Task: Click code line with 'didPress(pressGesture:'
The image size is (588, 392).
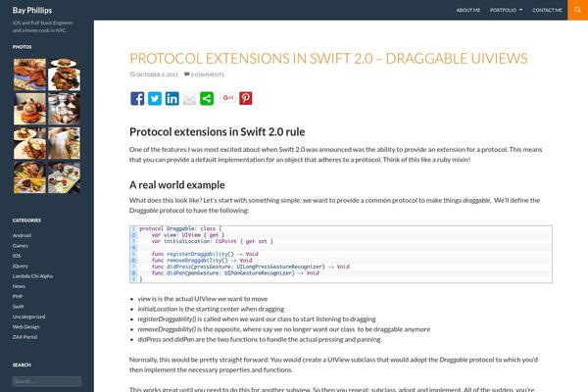Action: pyautogui.click(x=251, y=267)
